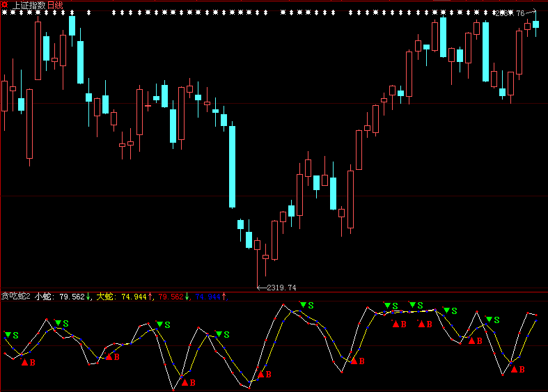Screen dimensions: 548x392
Task: Click the B buy marker beneath the 2319.74 label
Action: (x=265, y=375)
